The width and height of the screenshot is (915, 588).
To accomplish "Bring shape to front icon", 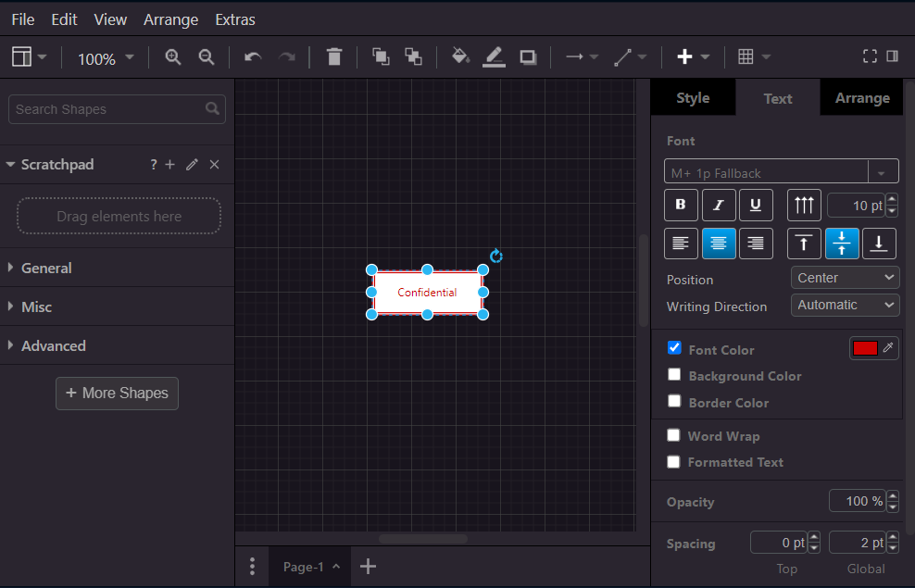I will point(381,56).
